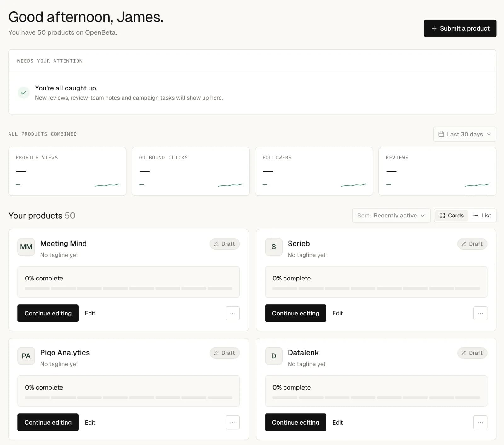The image size is (504, 445).
Task: Open the Followers stat card
Action: pyautogui.click(x=314, y=171)
